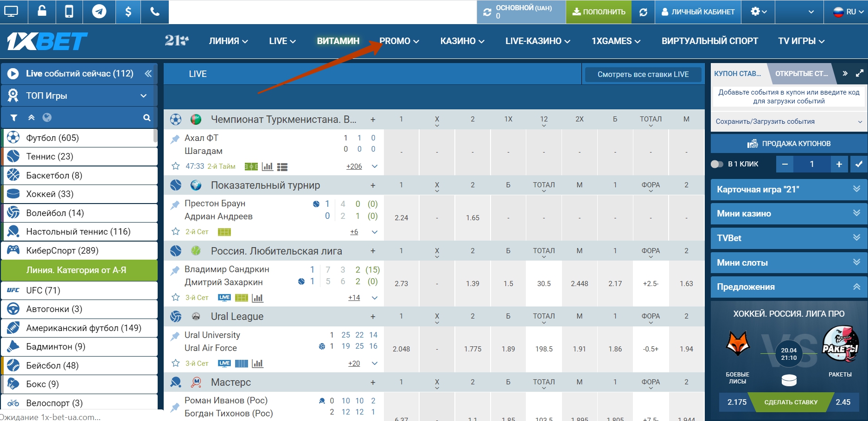Image resolution: width=868 pixels, height=421 pixels.
Task: Open statistics chart icon for Ахал ФТ match
Action: coord(268,166)
